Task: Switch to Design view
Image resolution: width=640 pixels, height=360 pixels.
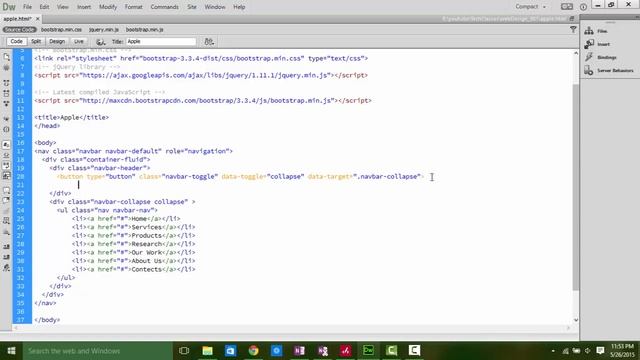Action: pyautogui.click(x=57, y=42)
